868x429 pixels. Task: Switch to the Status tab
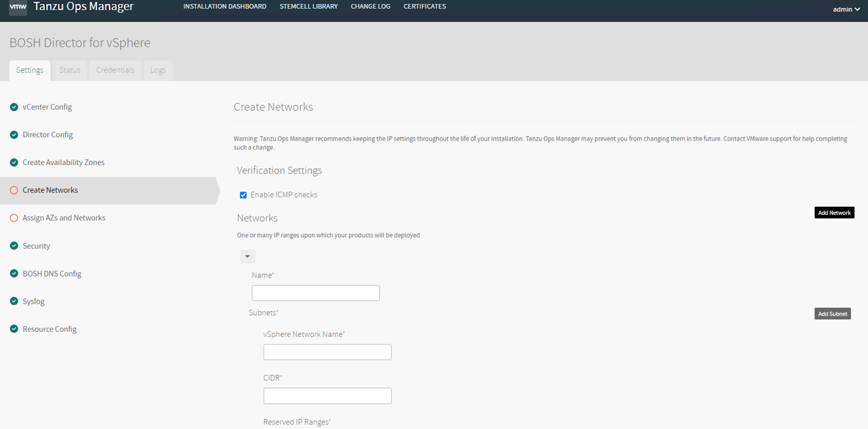[70, 70]
